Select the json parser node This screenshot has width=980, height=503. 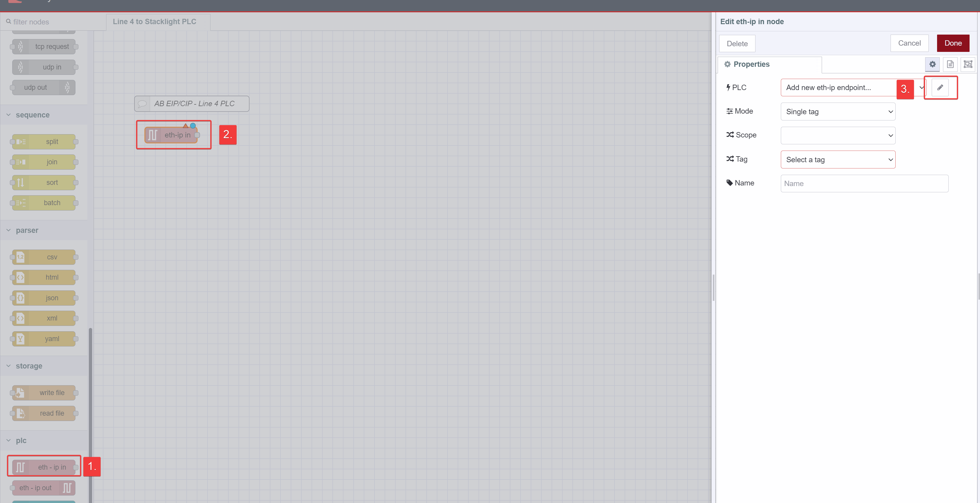44,298
